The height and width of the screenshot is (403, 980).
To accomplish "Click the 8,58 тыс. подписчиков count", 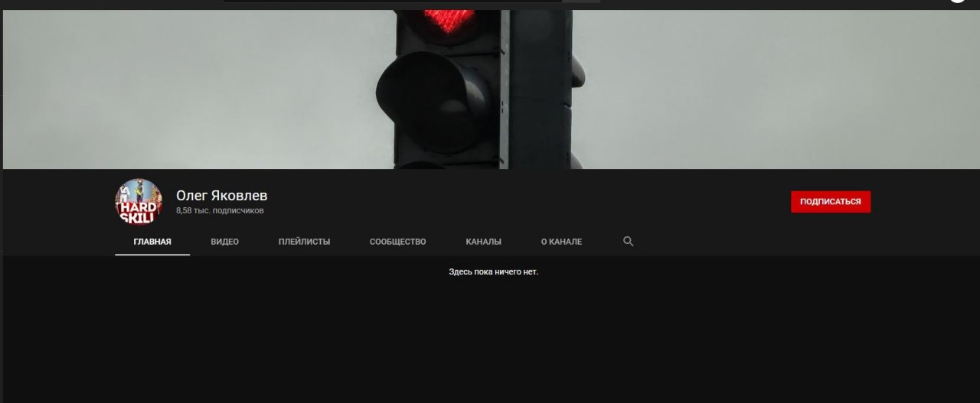I will 220,210.
